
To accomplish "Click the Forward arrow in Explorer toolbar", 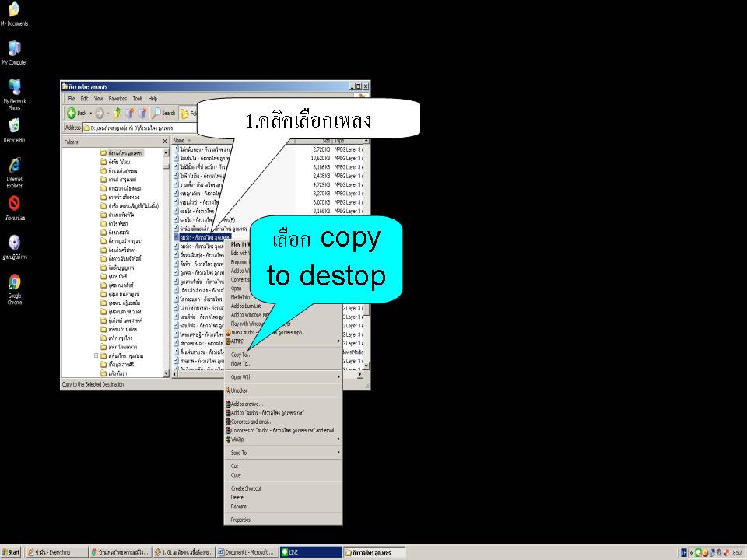I will [100, 113].
